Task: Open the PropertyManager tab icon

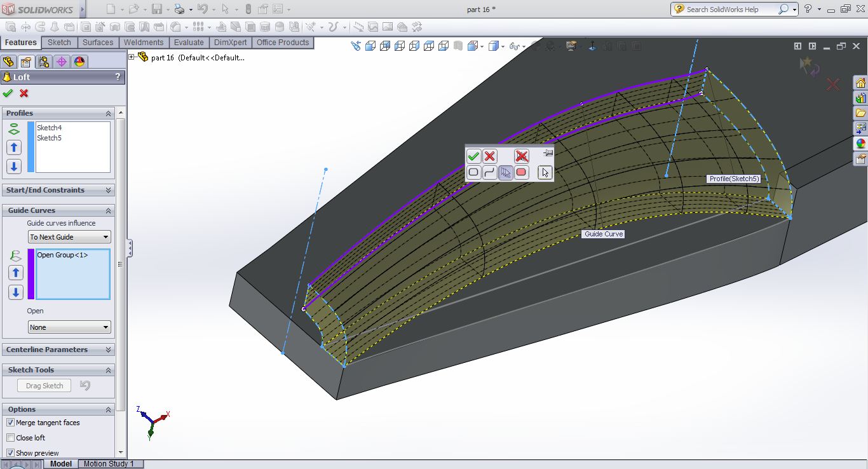Action: (25, 62)
